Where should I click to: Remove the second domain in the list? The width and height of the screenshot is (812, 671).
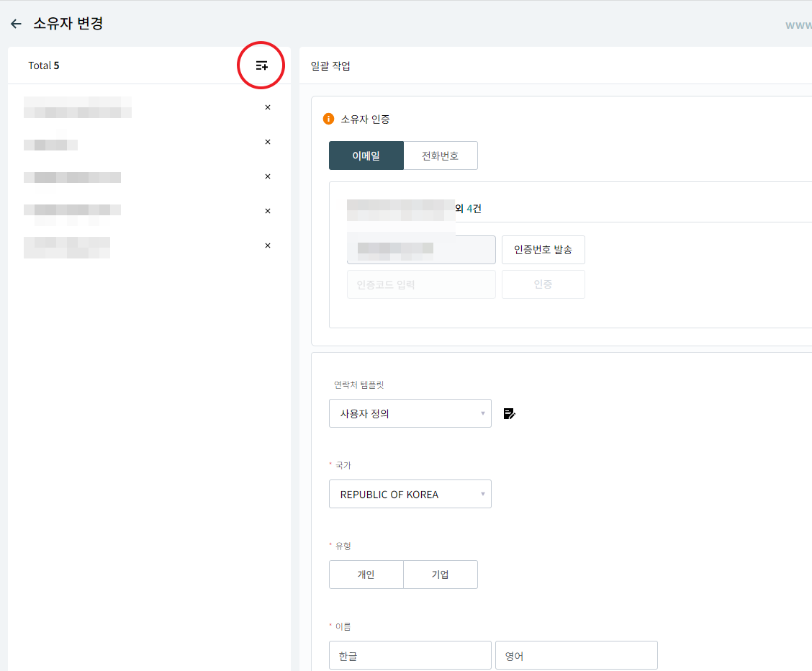pos(268,142)
